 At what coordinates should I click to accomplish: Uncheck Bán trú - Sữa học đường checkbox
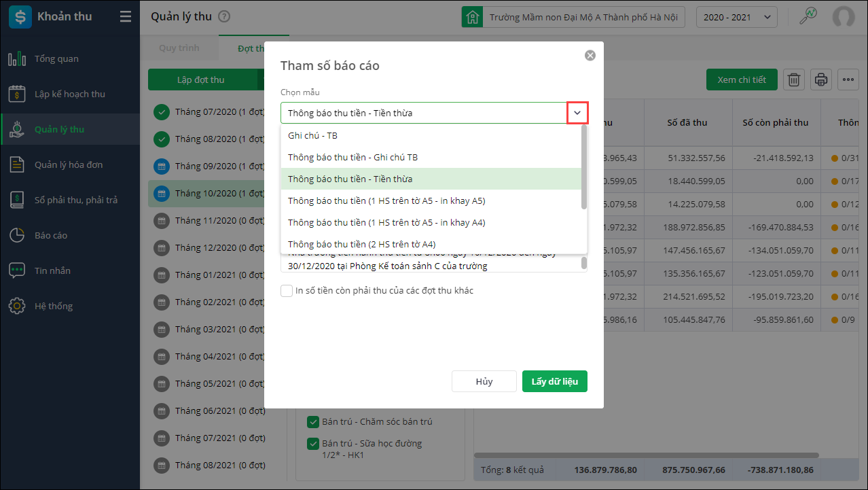(x=313, y=444)
